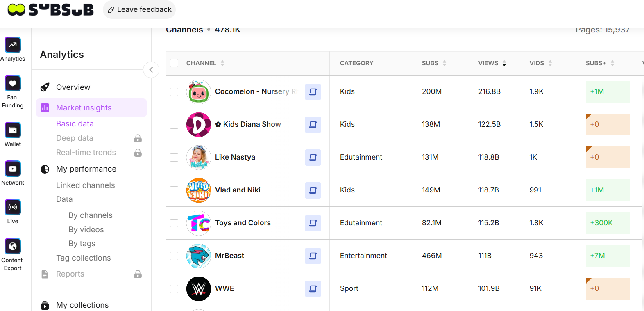Open the Content Export sidebar icon
644x311 pixels.
(13, 246)
